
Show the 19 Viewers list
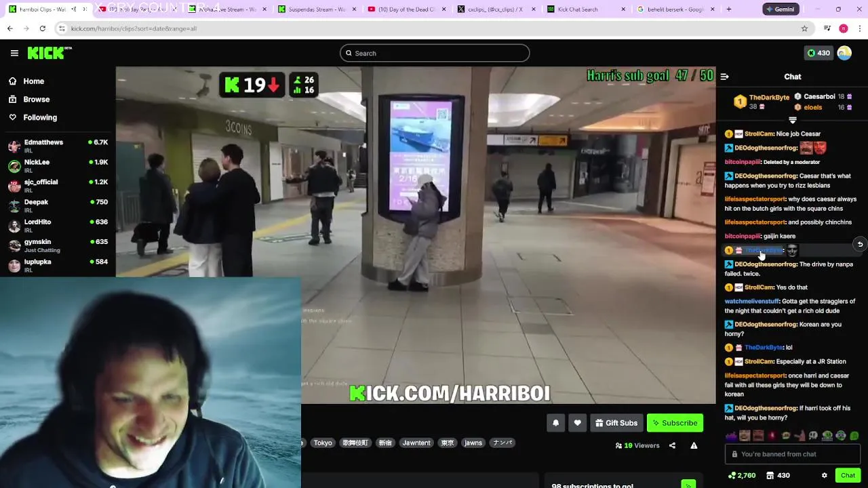637,446
